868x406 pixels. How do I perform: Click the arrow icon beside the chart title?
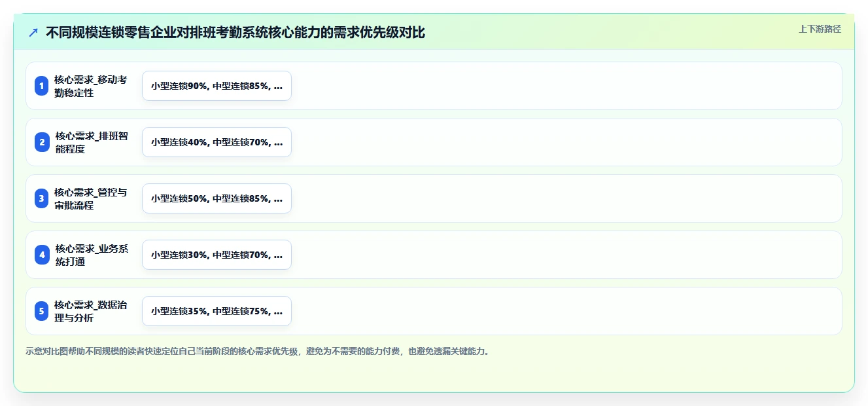[x=33, y=33]
